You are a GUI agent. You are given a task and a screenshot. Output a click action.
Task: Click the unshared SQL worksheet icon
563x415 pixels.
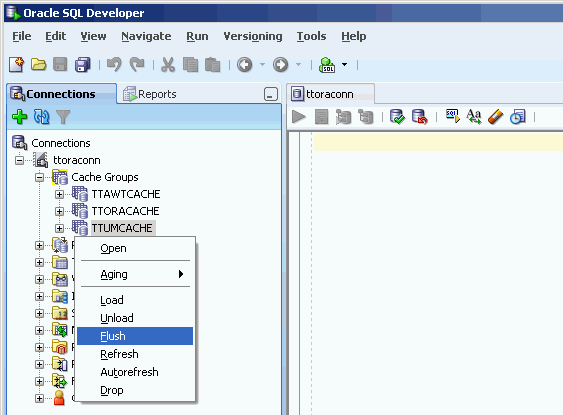(452, 117)
